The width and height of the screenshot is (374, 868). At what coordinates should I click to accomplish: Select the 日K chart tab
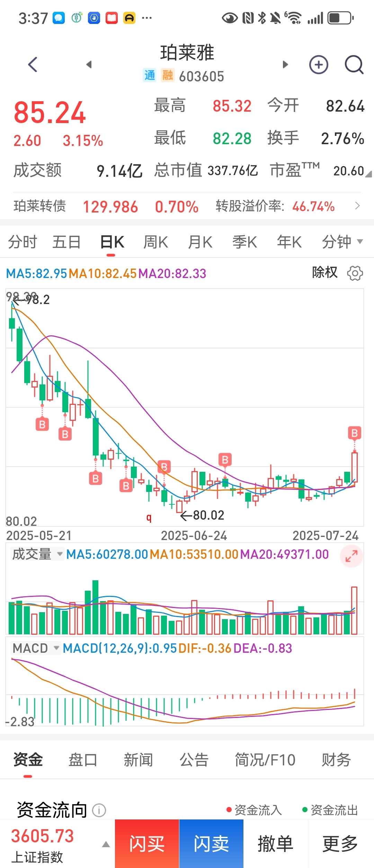[x=112, y=242]
